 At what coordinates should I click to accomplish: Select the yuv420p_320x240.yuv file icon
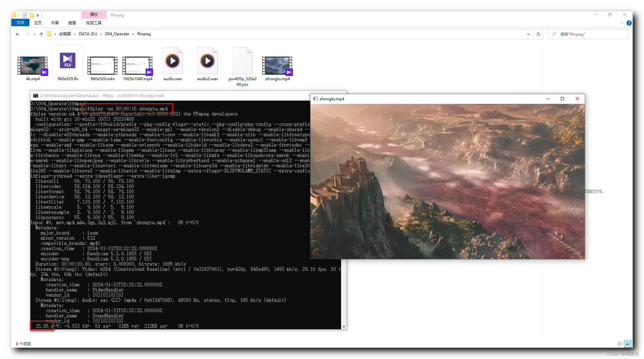point(242,61)
